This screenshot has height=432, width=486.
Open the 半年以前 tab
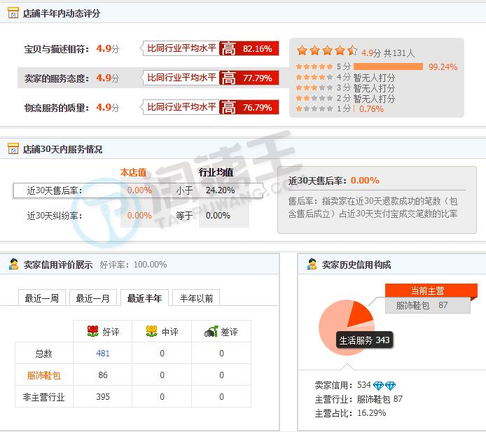coord(196,298)
